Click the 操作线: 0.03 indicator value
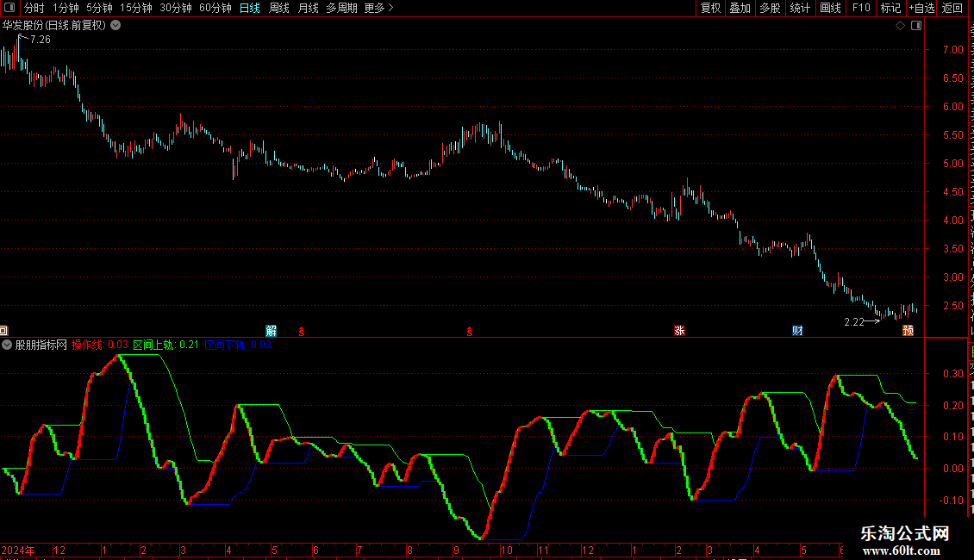 coord(99,345)
